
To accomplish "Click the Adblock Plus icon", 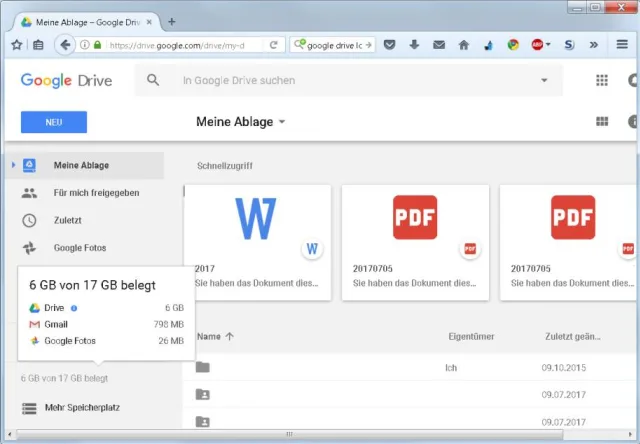I will (x=539, y=45).
